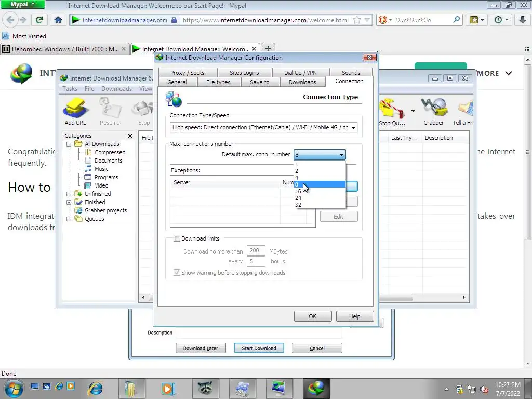
Task: Click the Stop Queue icon in IDM toolbar
Action: coord(392,112)
